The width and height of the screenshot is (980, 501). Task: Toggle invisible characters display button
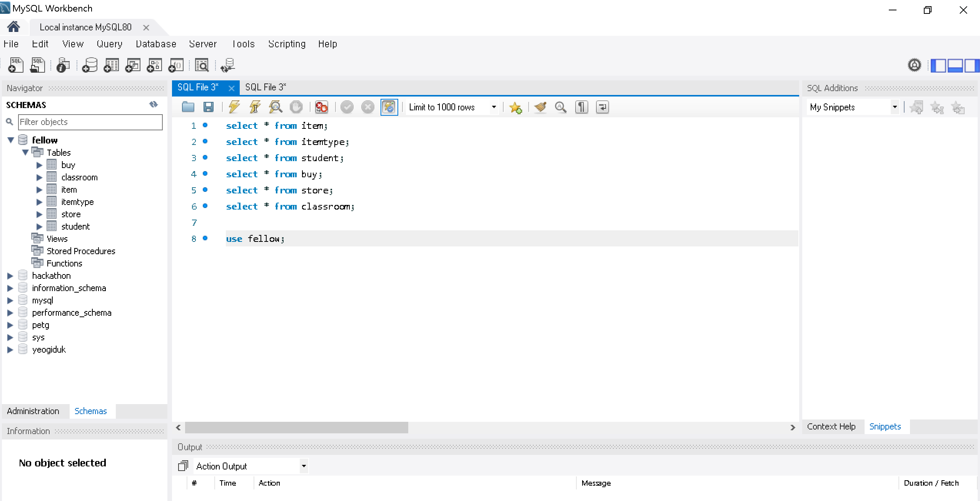[581, 107]
